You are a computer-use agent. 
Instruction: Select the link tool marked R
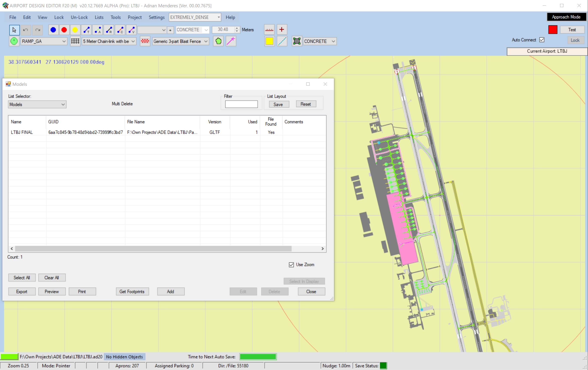pyautogui.click(x=109, y=30)
